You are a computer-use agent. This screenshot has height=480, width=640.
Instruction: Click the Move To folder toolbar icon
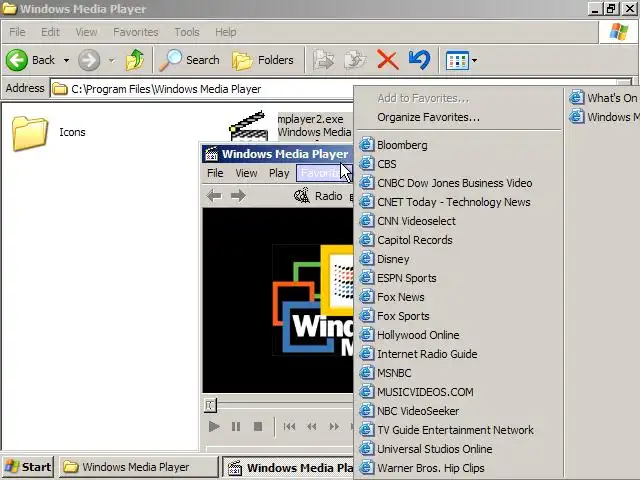tap(323, 60)
